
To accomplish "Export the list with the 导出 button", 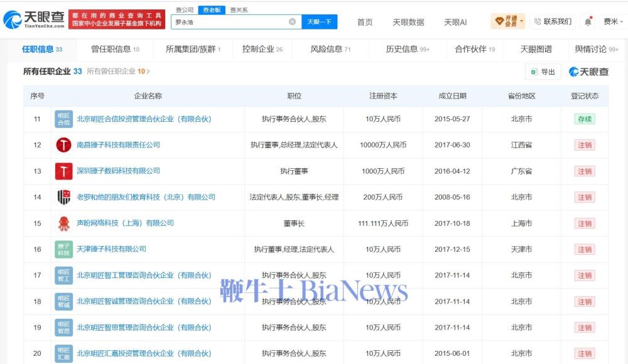I will coord(543,72).
